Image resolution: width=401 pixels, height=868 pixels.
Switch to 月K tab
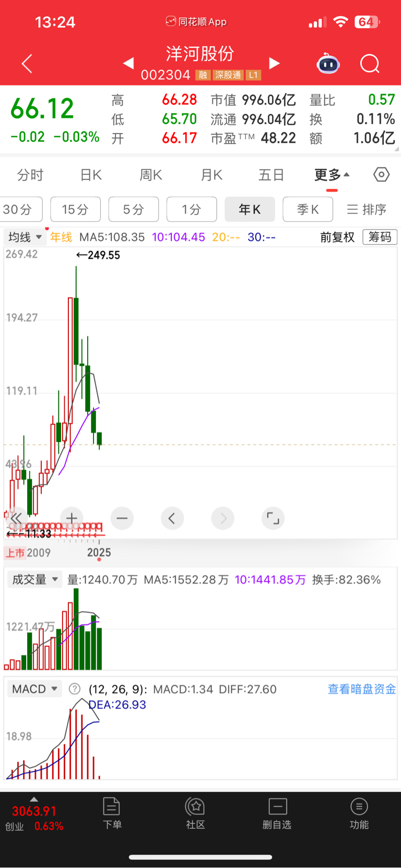[211, 175]
